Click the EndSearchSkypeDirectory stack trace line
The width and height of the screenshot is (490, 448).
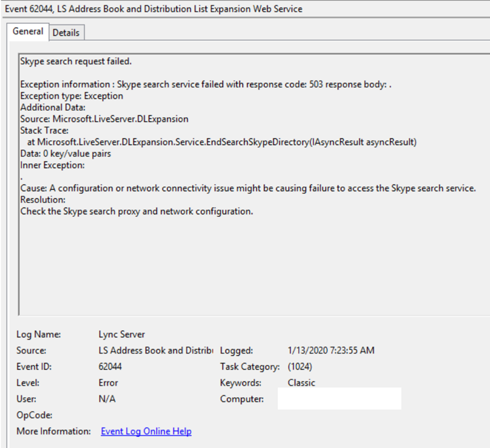pos(222,142)
